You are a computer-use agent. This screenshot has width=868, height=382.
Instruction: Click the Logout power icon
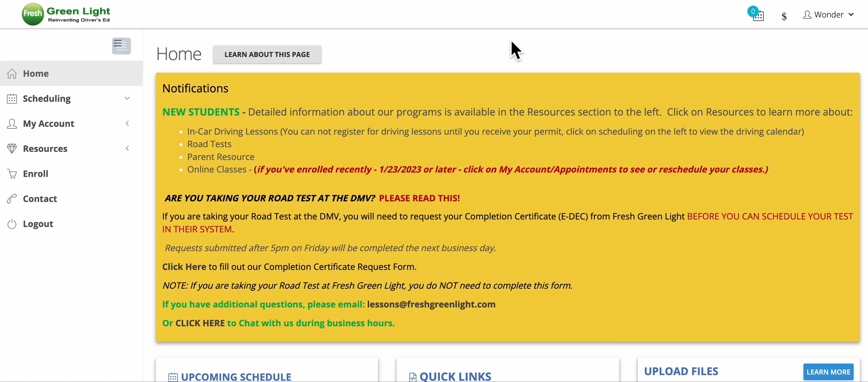click(x=12, y=224)
